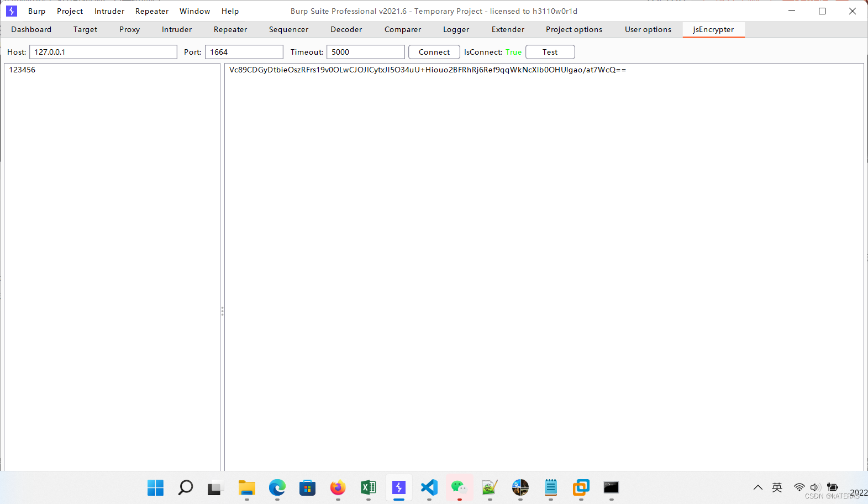The width and height of the screenshot is (868, 504).
Task: Click the 123456 payload text in left pane
Action: click(x=22, y=70)
